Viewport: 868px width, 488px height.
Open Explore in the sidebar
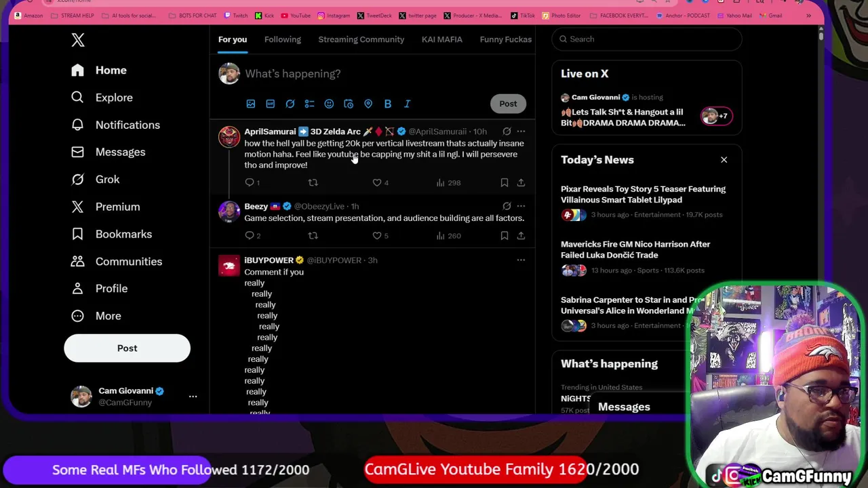[x=102, y=98]
